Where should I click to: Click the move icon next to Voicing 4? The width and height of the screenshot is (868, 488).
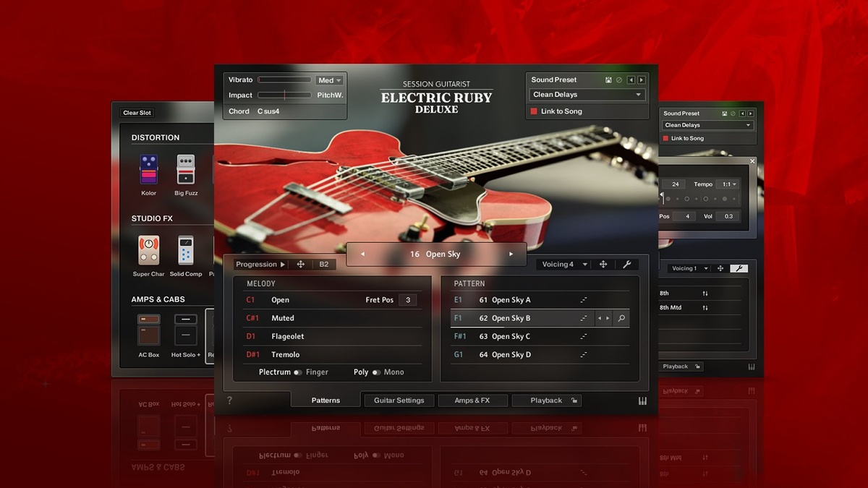pos(603,265)
